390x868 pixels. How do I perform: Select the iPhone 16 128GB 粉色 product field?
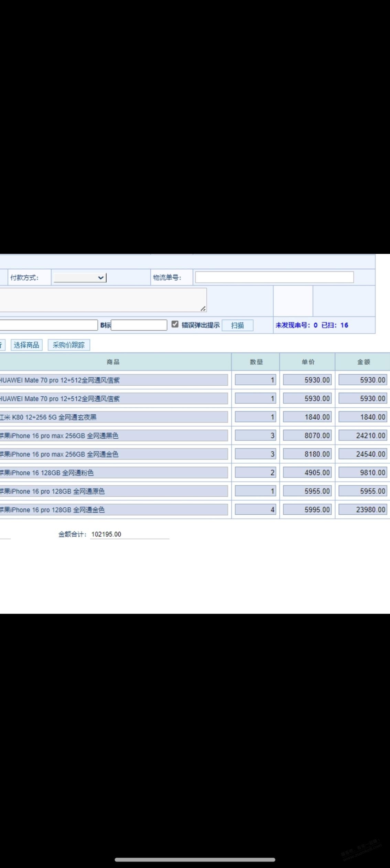click(114, 473)
